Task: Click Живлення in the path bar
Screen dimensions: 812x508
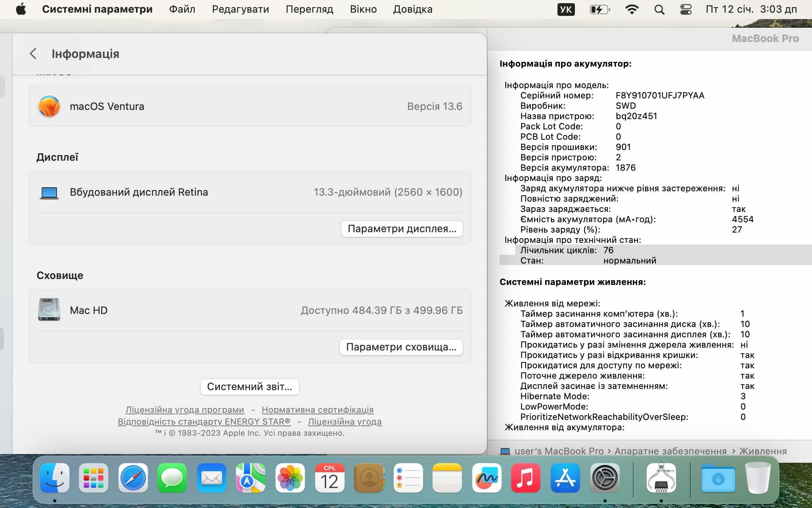Action: [763, 451]
